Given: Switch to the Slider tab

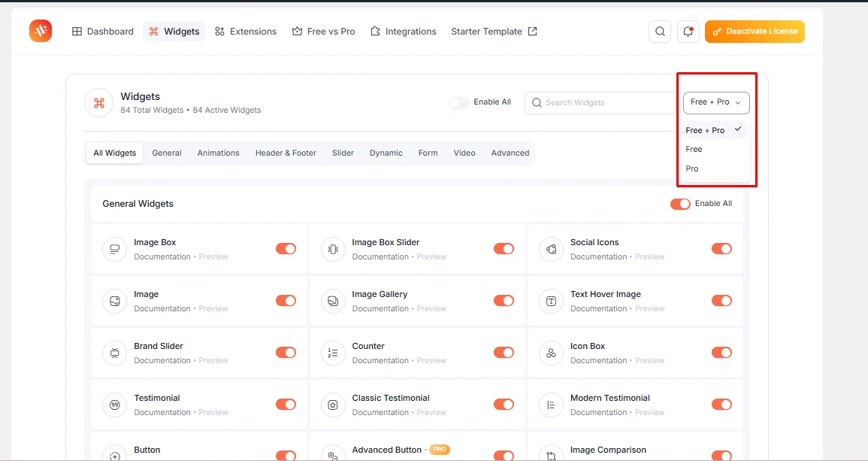Looking at the screenshot, I should tap(343, 153).
